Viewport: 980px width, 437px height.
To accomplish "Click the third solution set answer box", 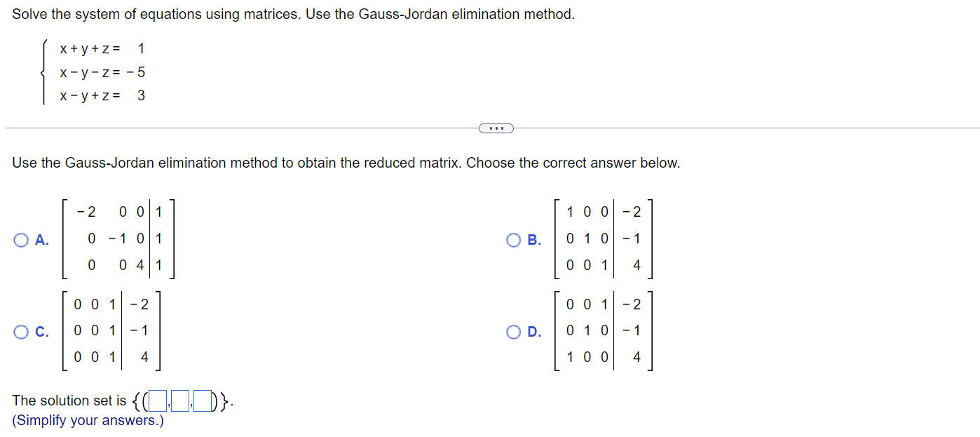I will click(203, 401).
